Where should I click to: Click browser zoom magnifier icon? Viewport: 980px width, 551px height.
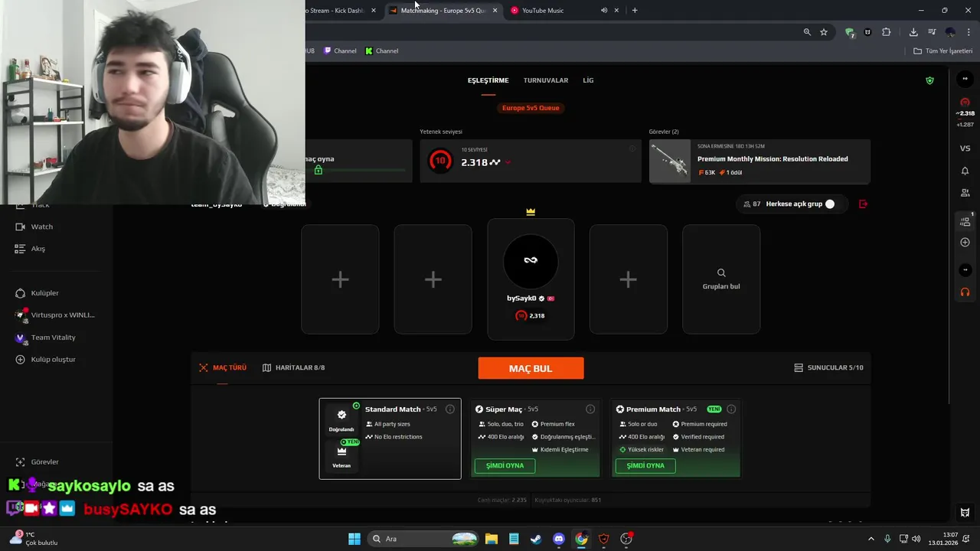807,32
